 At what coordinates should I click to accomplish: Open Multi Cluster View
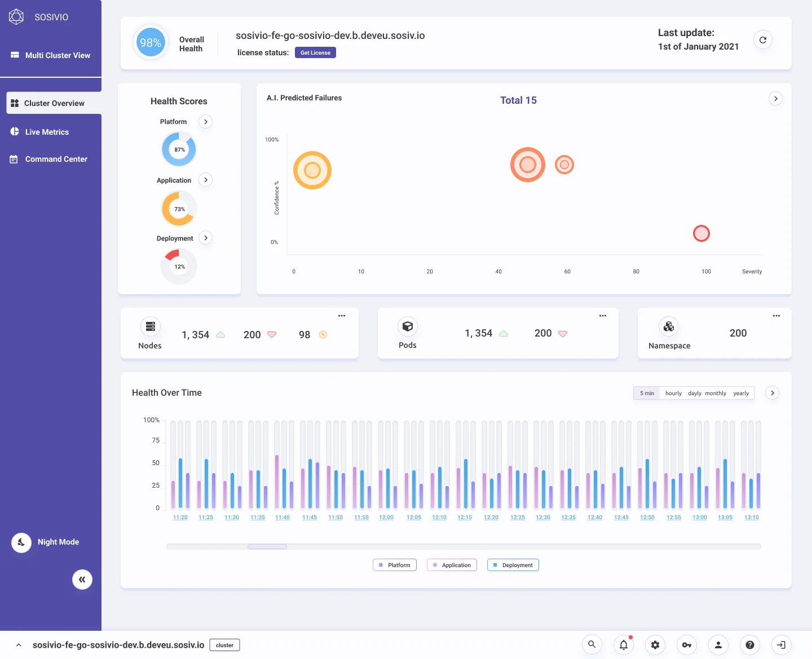51,55
